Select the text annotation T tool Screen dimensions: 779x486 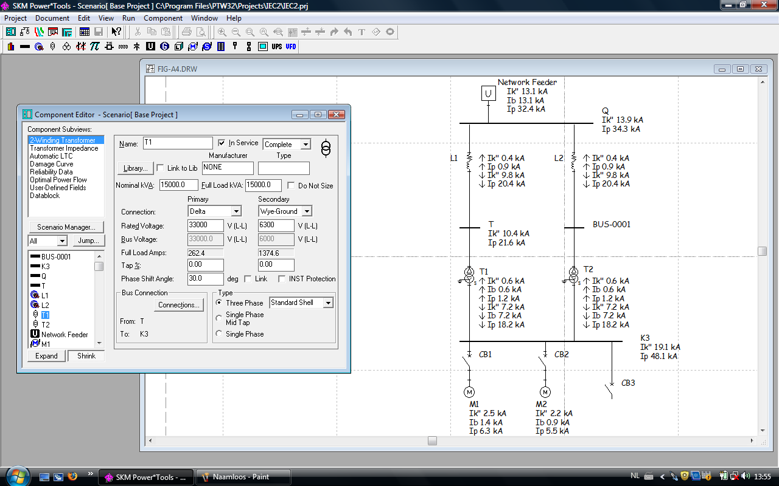tap(362, 32)
